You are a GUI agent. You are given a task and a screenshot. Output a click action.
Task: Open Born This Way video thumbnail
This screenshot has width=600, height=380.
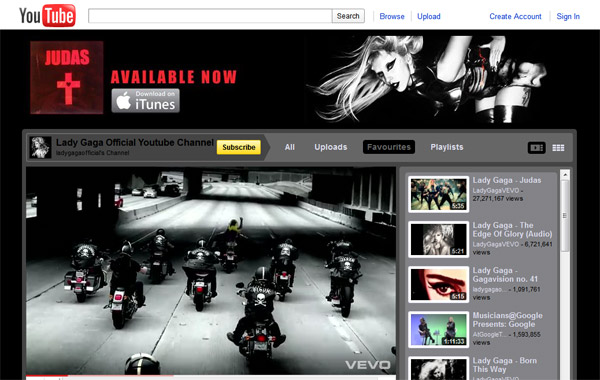click(438, 369)
